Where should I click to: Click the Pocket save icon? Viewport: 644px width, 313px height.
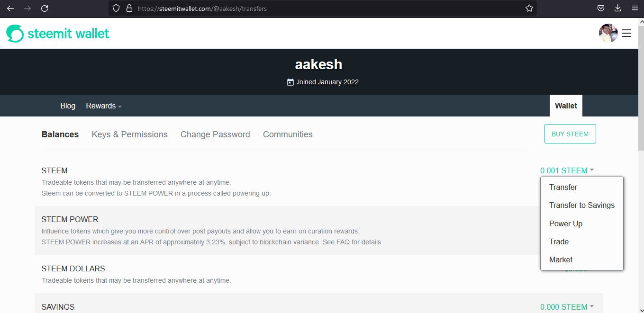pyautogui.click(x=600, y=8)
